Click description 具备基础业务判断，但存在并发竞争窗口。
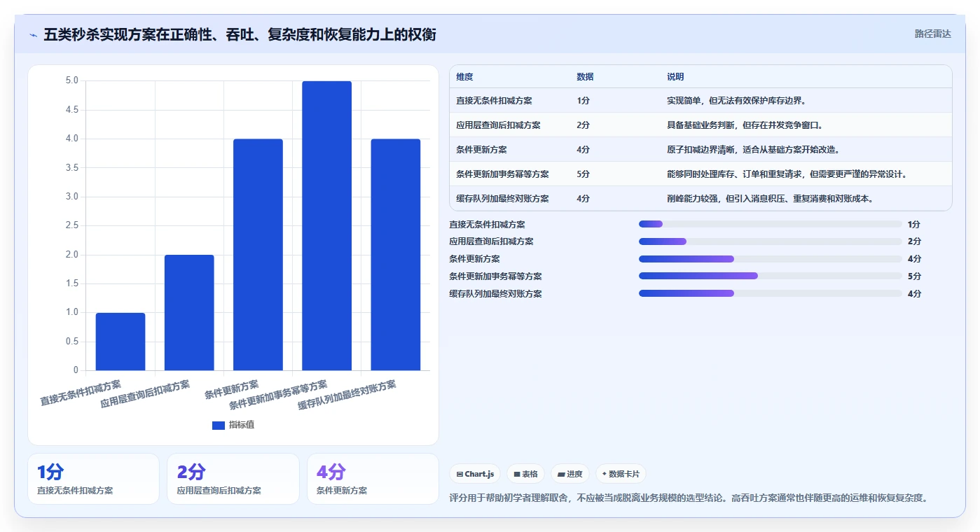Viewport: 980px width, 532px height. tap(745, 125)
